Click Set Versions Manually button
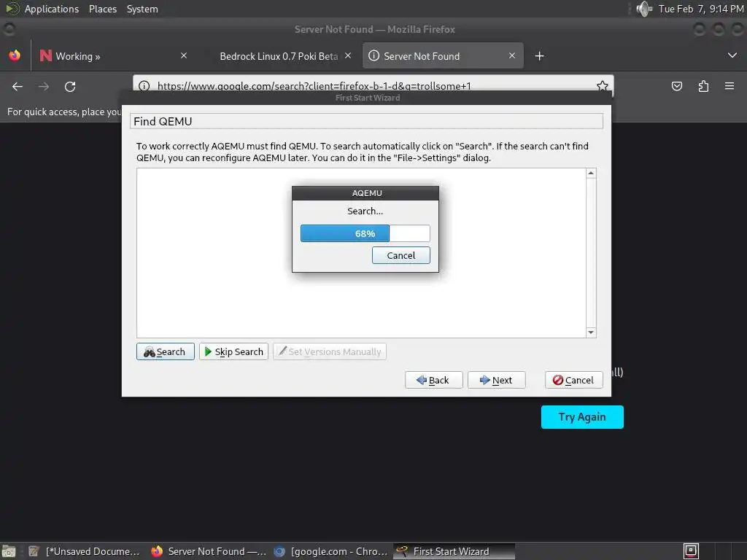 pos(329,351)
